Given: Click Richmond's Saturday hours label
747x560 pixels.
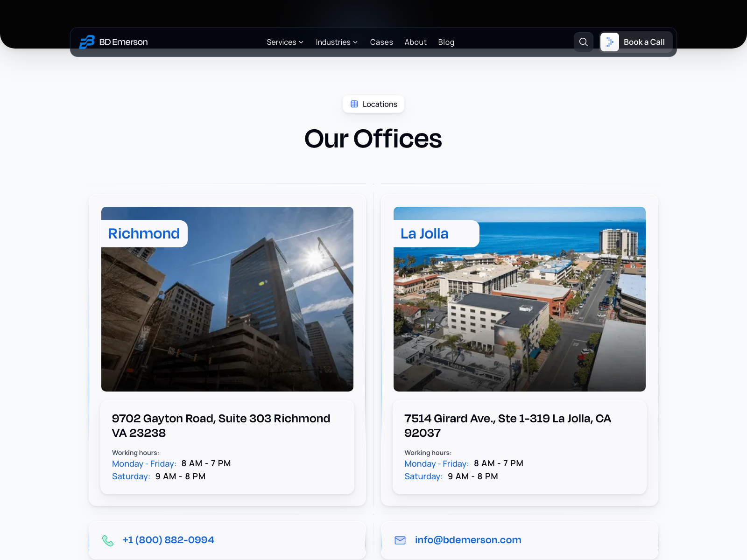Looking at the screenshot, I should [x=131, y=476].
